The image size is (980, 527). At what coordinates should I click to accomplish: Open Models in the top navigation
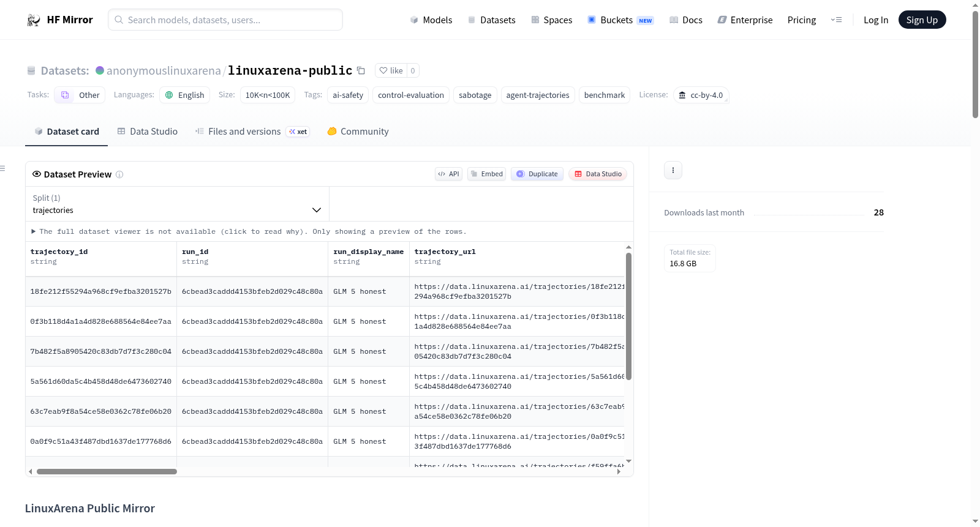tap(431, 20)
